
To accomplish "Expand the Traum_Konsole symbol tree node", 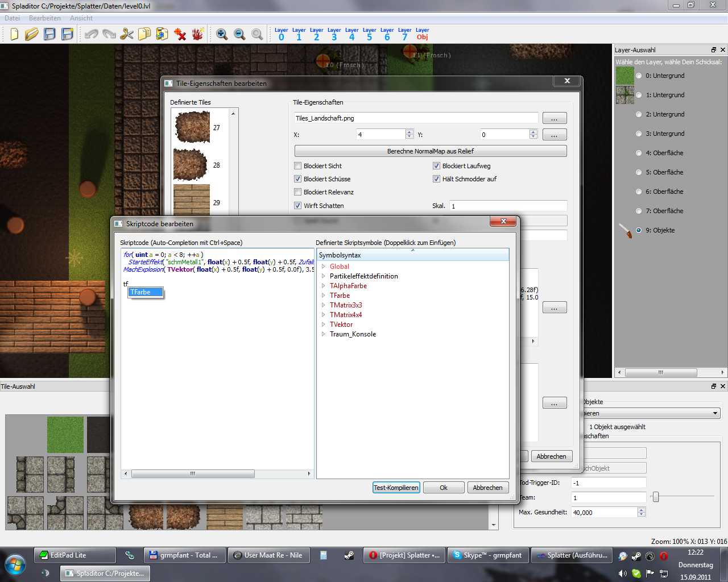I will [324, 334].
